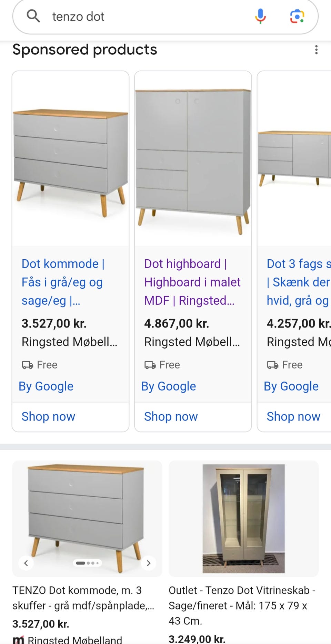Click the carousel page indicator dots
Screen dimensions: 331x644
tap(88, 563)
